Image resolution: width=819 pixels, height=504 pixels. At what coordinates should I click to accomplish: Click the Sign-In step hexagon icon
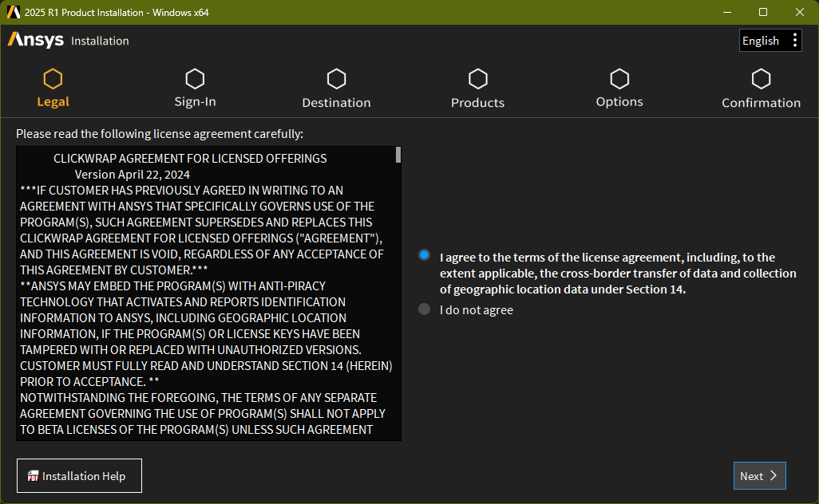tap(195, 79)
